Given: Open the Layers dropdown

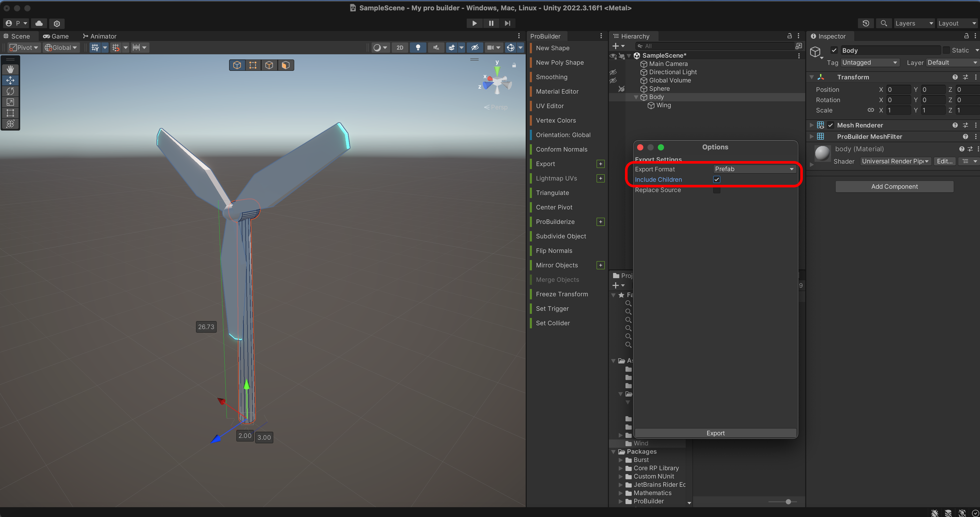Looking at the screenshot, I should click(x=914, y=23).
